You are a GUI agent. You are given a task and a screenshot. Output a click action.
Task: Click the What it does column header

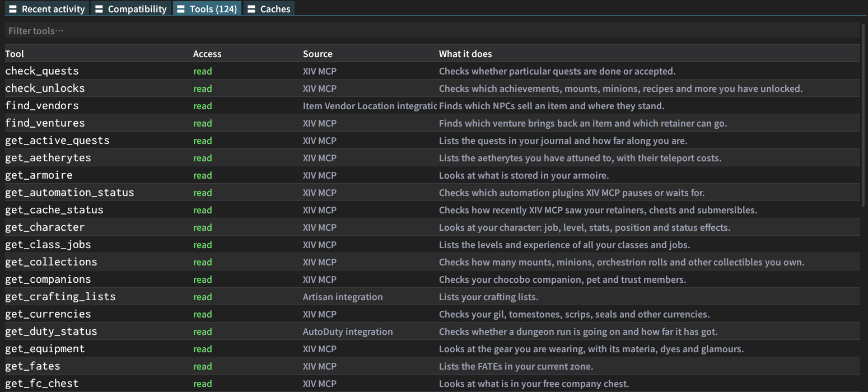tap(465, 54)
